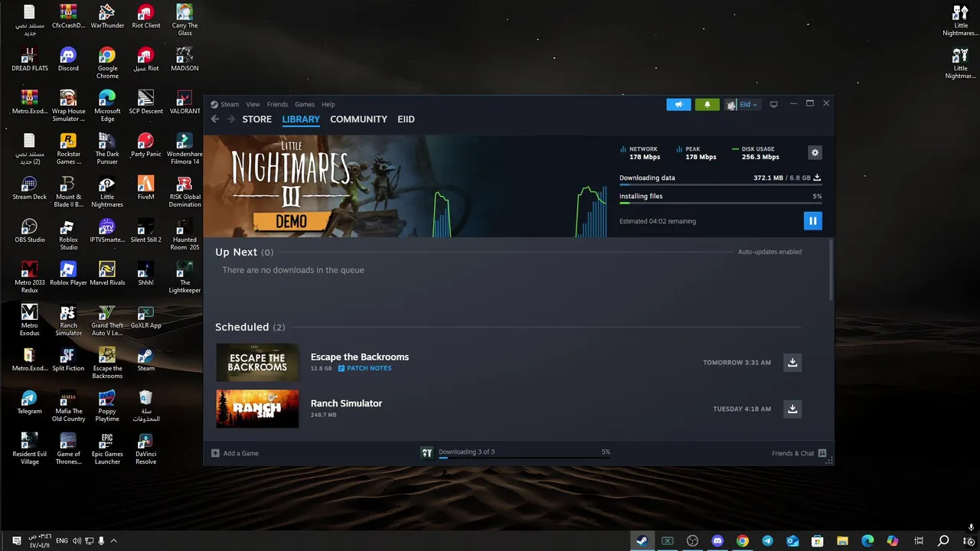Click the TOMORROW 3:31 AM schedule text
This screenshot has height=551, width=980.
click(x=737, y=362)
